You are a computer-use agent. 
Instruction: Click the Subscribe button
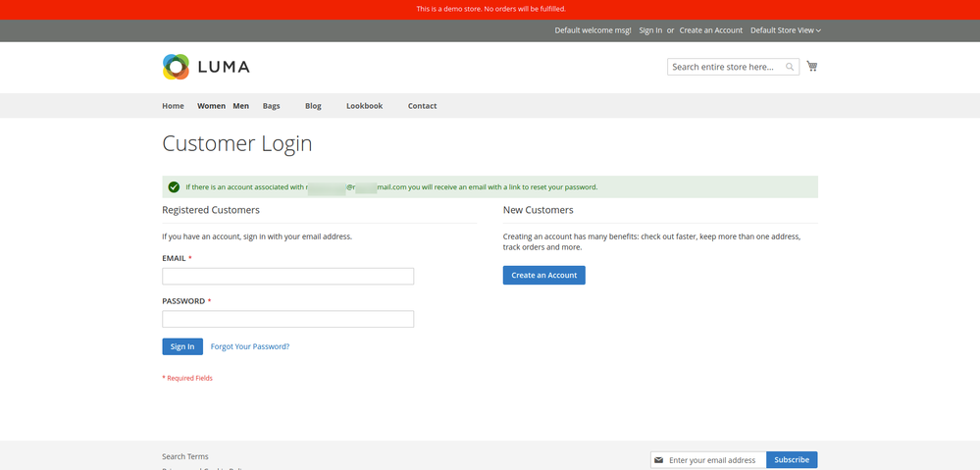(791, 460)
